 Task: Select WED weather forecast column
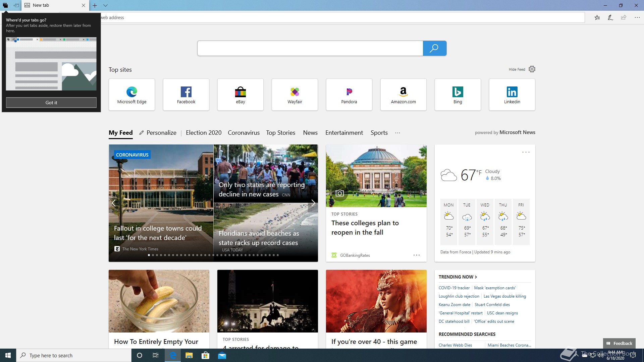[x=485, y=221]
